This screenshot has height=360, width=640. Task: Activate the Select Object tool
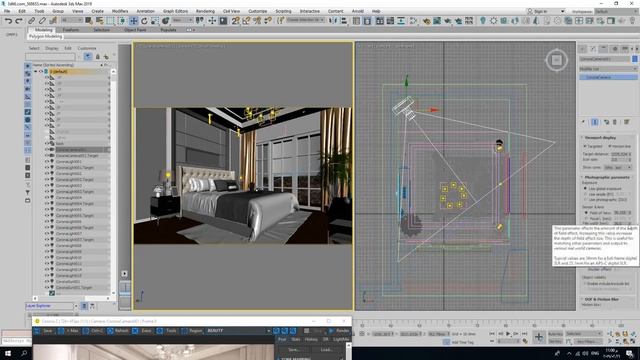click(x=89, y=20)
